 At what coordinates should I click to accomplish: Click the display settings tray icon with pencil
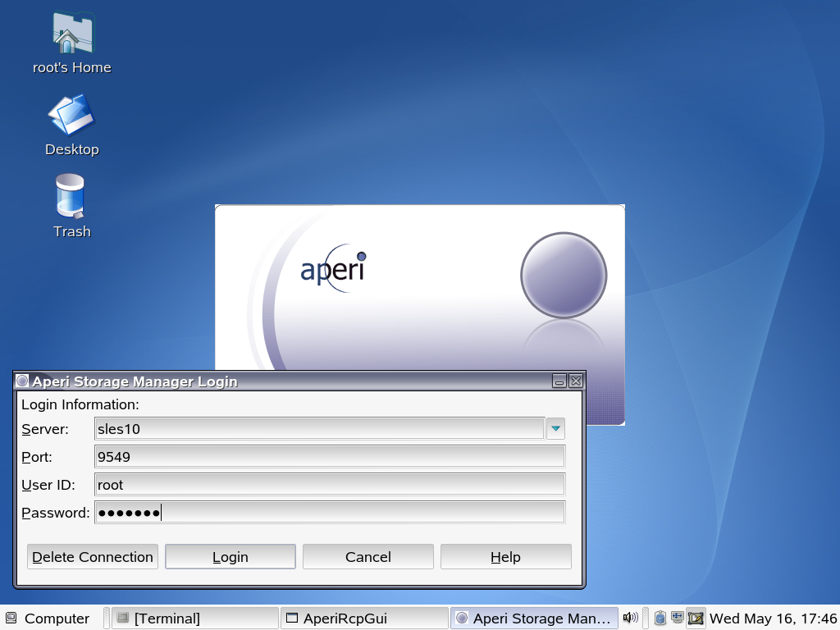coord(696,618)
